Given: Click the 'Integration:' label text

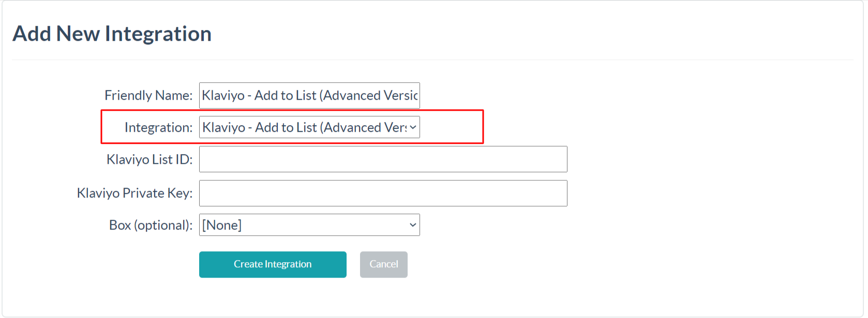Looking at the screenshot, I should [x=158, y=128].
